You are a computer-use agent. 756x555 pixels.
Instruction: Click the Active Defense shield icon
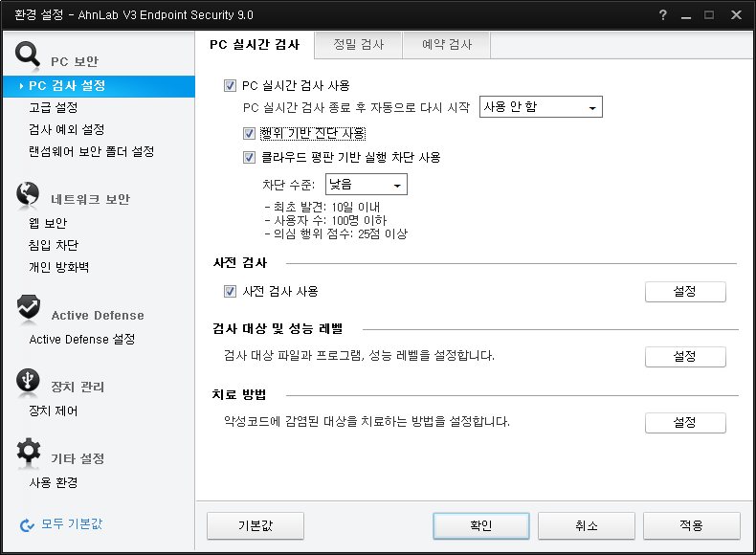click(x=29, y=307)
